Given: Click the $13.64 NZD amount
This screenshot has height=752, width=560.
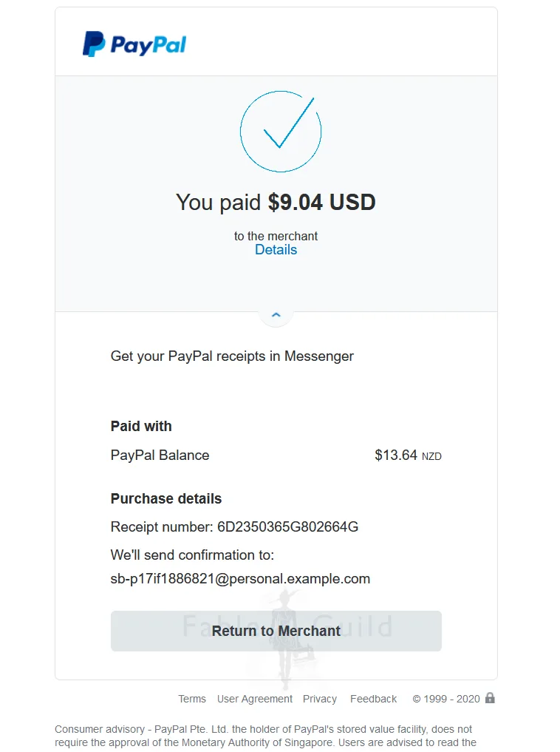Looking at the screenshot, I should pos(408,455).
